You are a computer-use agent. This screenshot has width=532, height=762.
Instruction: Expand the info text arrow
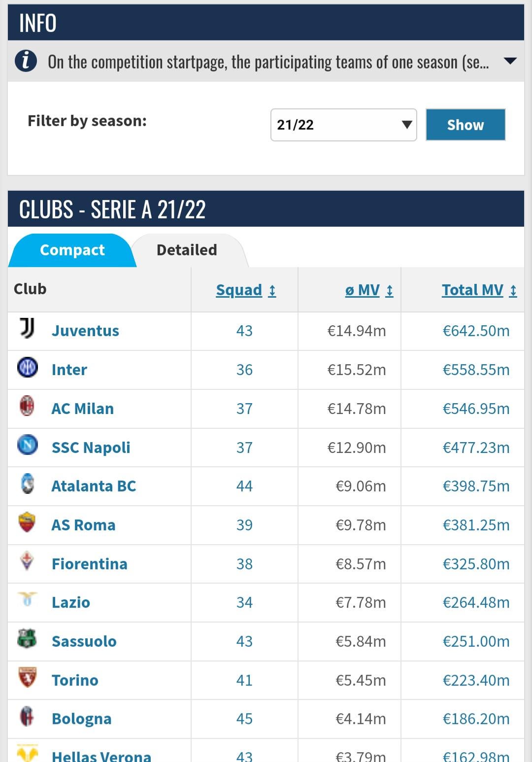pyautogui.click(x=510, y=61)
